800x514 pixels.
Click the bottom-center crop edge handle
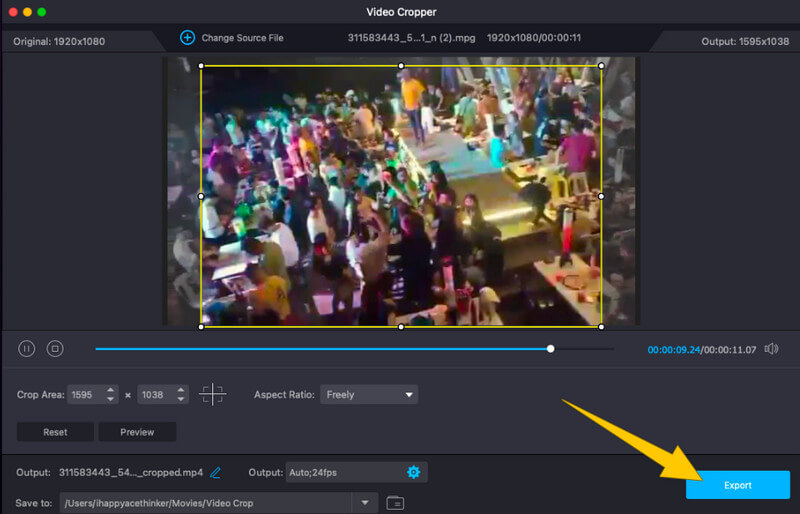tap(401, 327)
